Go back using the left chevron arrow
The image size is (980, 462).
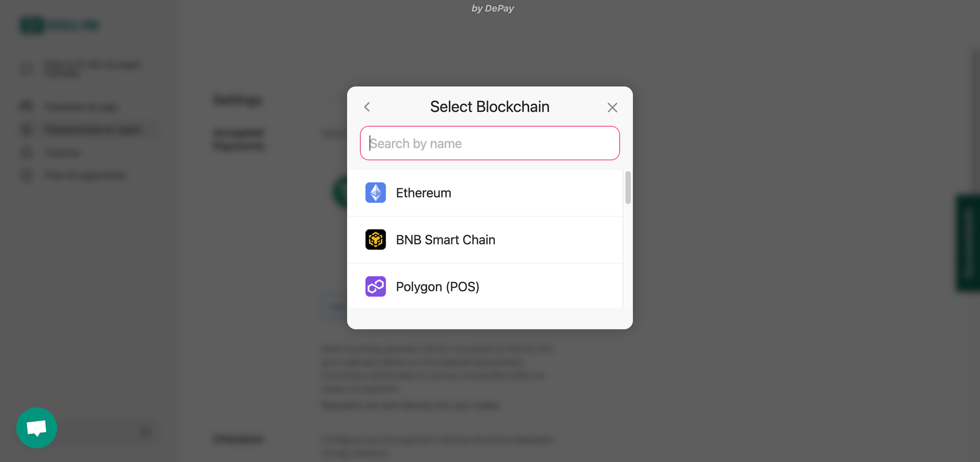367,107
